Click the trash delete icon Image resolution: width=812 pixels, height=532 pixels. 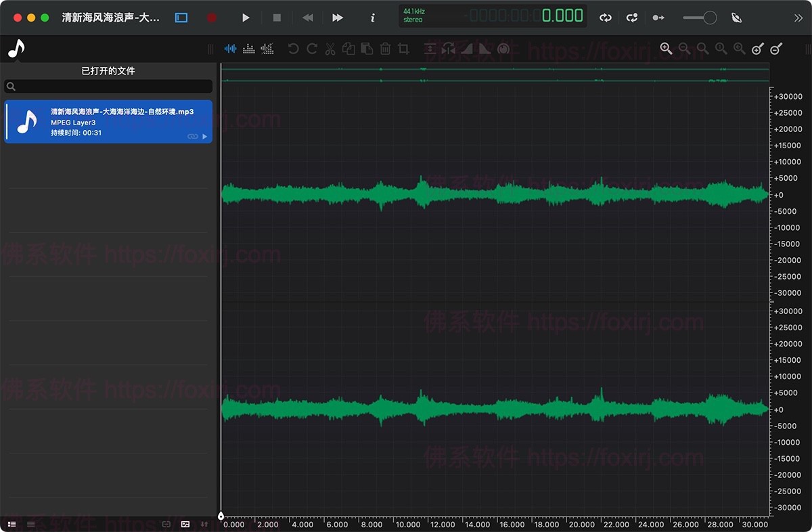(x=385, y=49)
